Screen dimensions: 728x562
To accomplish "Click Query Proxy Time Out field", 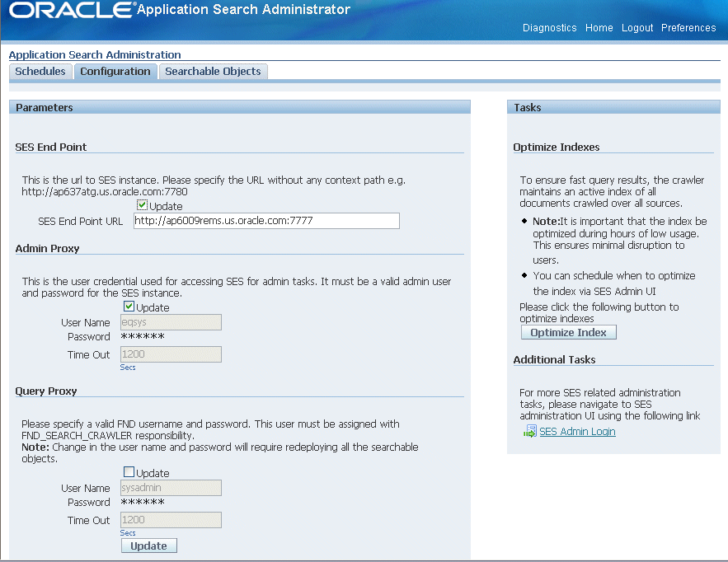I will (x=171, y=520).
